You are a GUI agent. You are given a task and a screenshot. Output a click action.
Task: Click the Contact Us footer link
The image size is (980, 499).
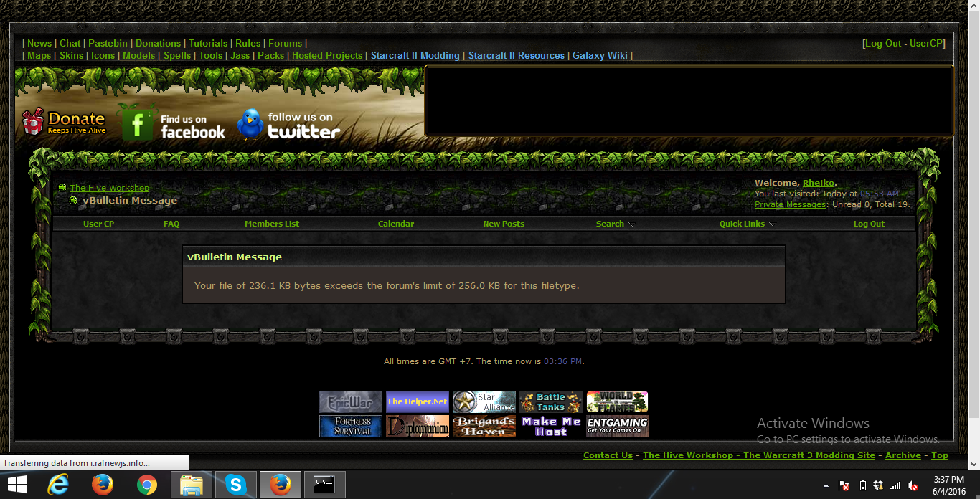click(x=608, y=455)
